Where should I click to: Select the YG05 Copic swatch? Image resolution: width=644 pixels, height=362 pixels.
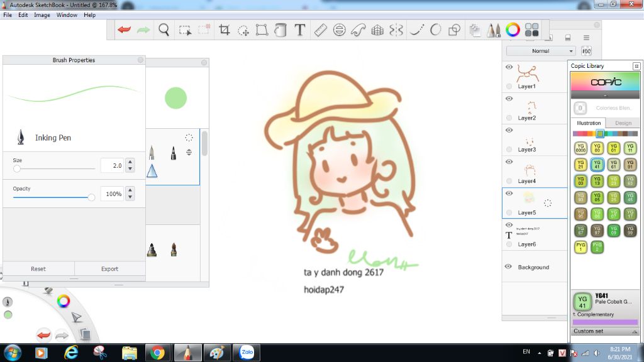(x=597, y=197)
